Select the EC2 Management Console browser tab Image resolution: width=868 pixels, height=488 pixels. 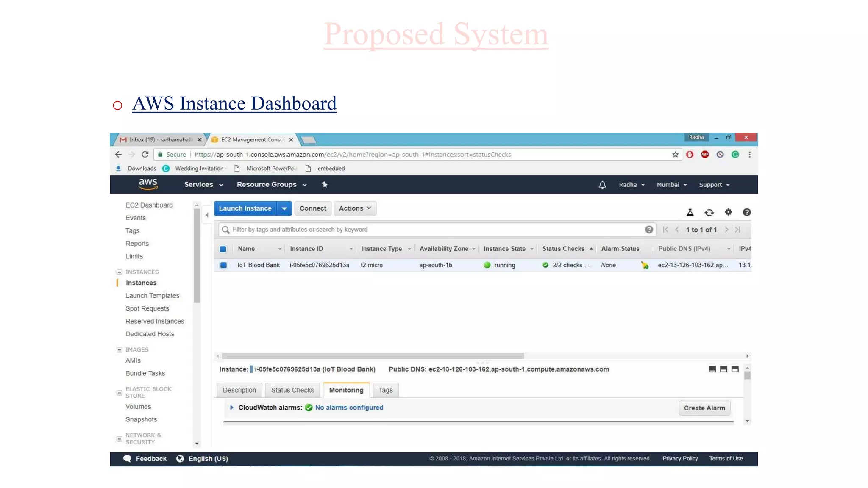click(253, 140)
